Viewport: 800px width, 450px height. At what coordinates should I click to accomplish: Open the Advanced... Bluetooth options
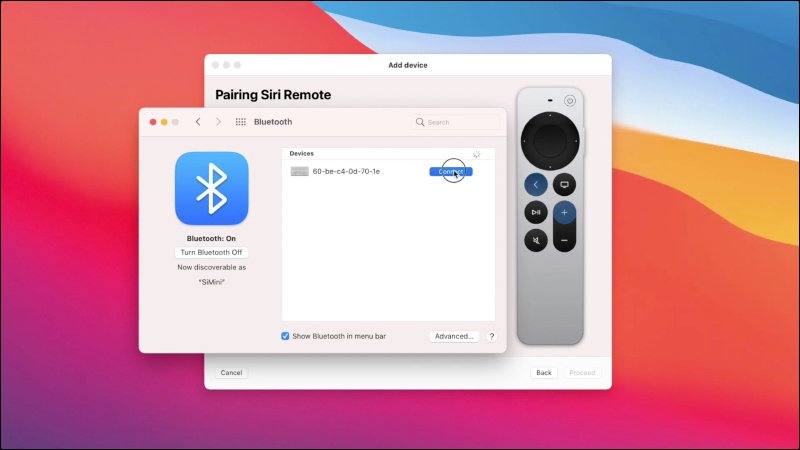(x=454, y=336)
